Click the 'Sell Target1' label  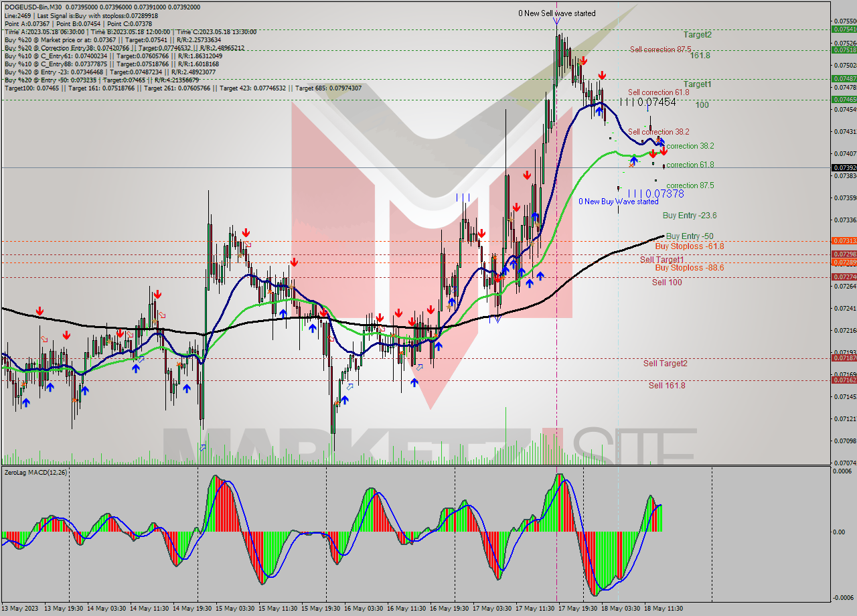[x=662, y=260]
